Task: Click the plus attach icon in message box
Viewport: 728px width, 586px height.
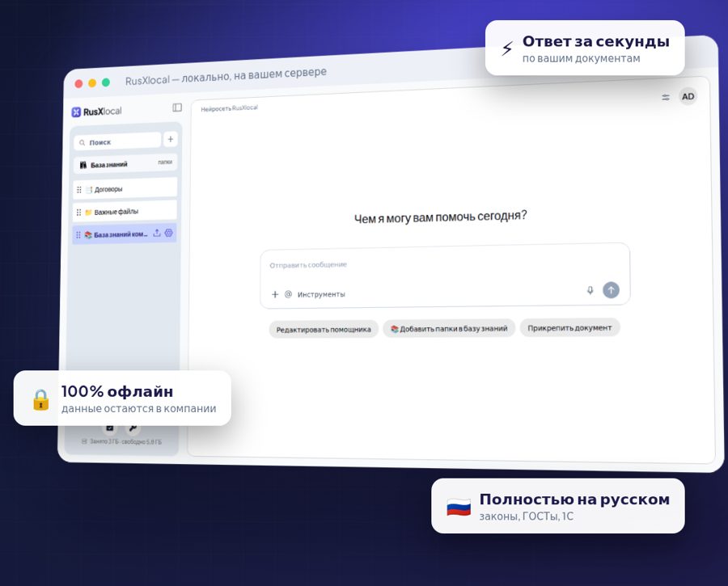Action: click(x=275, y=295)
